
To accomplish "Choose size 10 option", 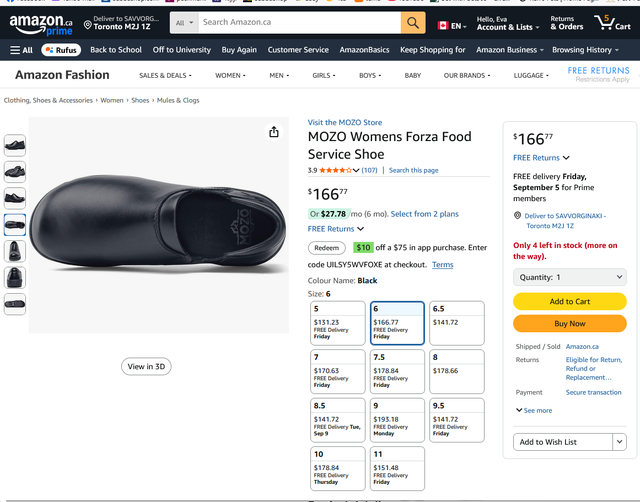I will 338,469.
